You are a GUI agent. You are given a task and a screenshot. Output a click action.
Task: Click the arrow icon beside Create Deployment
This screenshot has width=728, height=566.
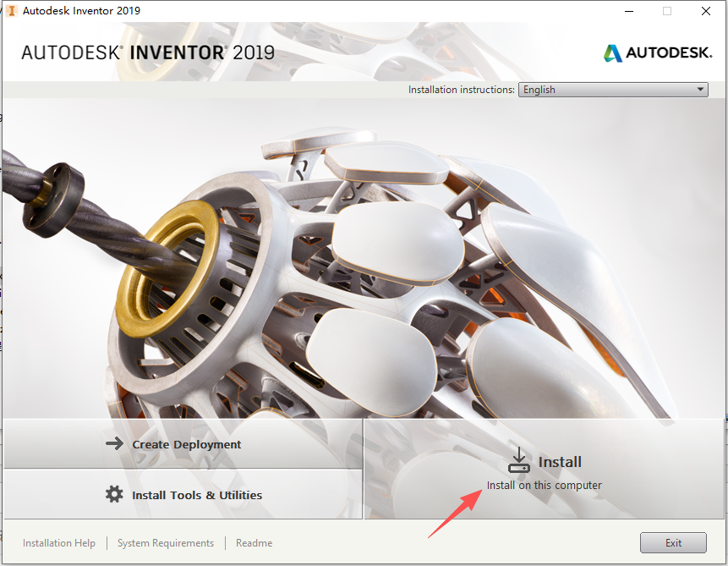coord(115,442)
